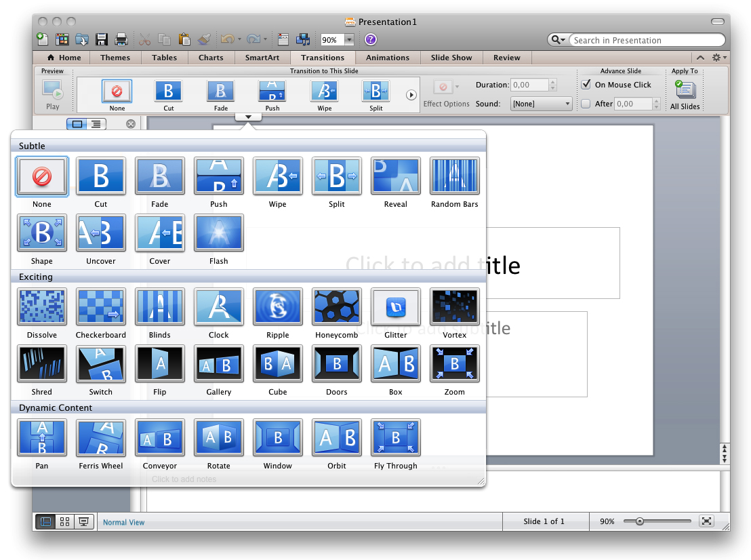
Task: Open the Undo history dropdown arrow
Action: pos(239,39)
